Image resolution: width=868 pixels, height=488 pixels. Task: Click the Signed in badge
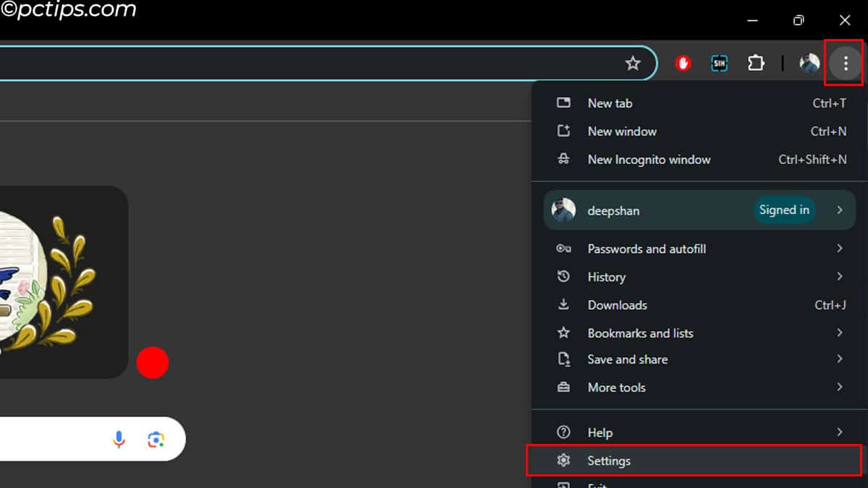point(784,210)
